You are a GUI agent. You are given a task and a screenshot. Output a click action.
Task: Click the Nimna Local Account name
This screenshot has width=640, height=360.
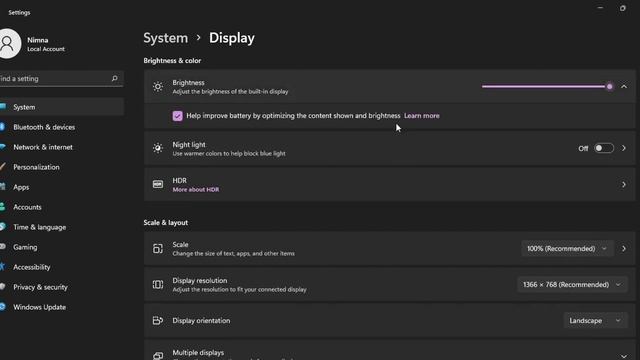[x=46, y=44]
